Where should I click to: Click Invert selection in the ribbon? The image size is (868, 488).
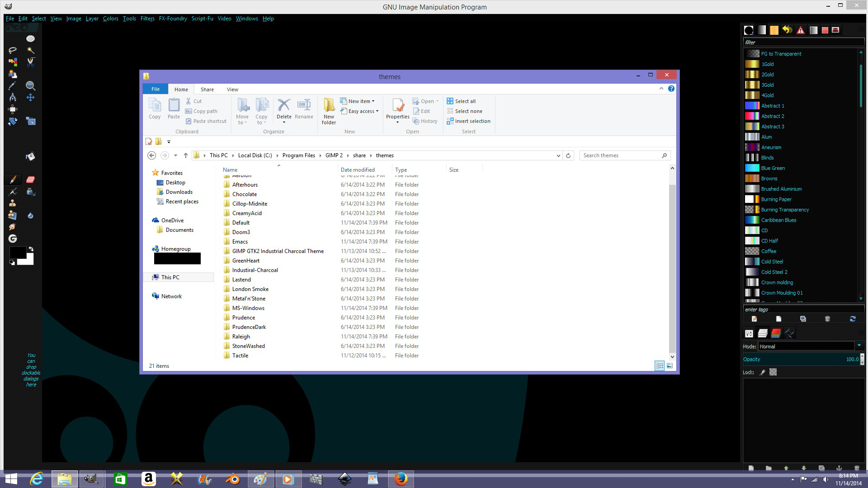point(468,121)
